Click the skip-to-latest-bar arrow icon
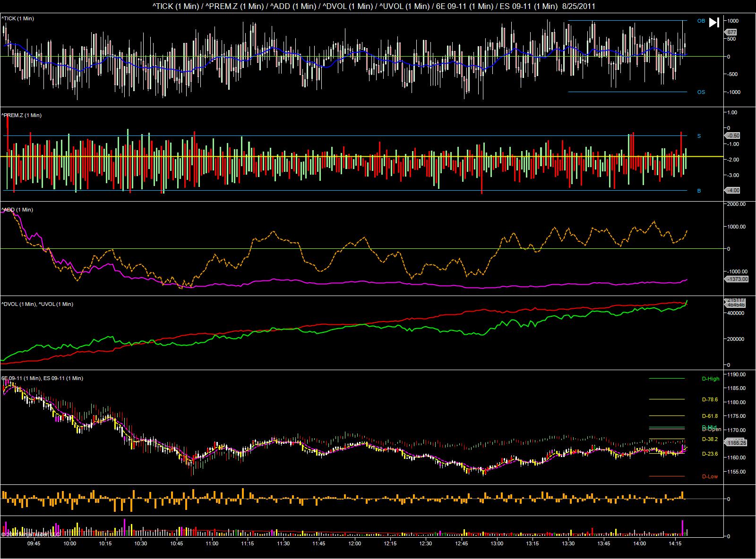This screenshot has height=559, width=756. 714,22
